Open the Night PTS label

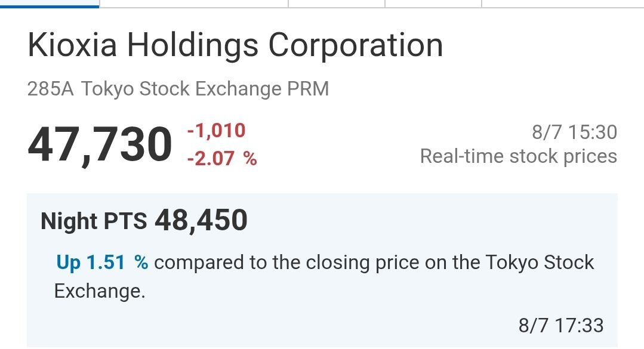coord(94,221)
